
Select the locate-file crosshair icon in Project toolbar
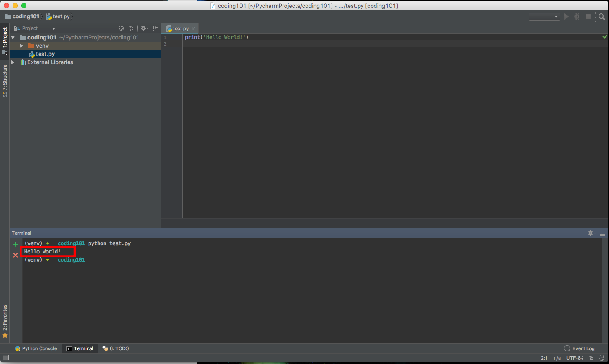(x=121, y=28)
